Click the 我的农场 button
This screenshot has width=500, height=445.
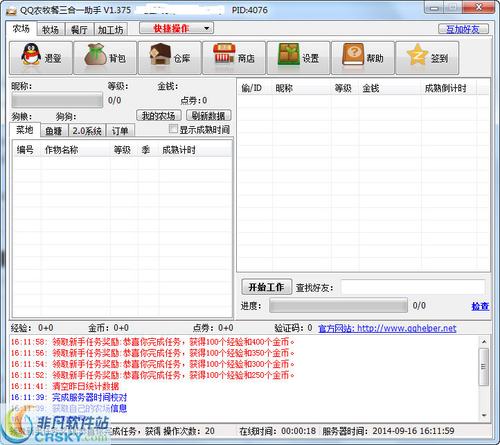click(x=159, y=116)
